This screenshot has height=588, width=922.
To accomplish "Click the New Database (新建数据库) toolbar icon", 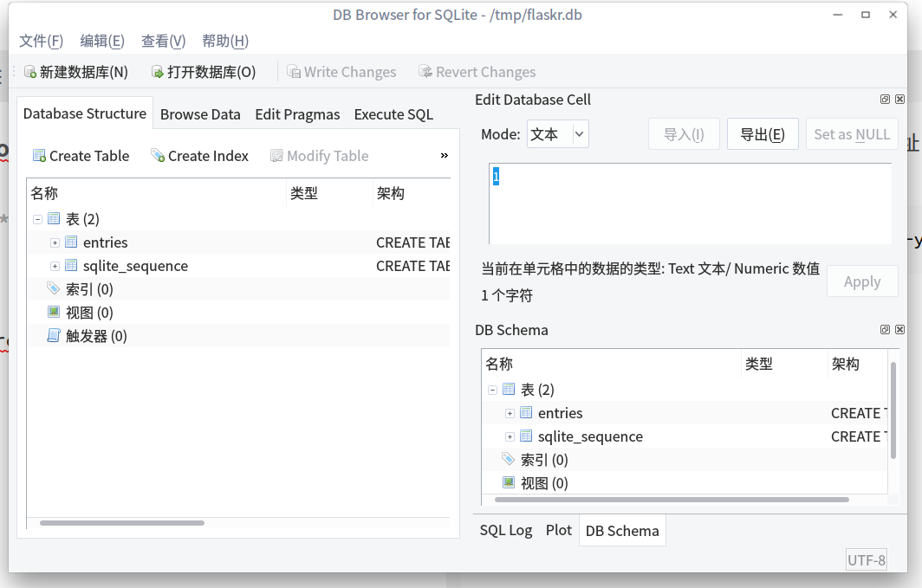I will [x=30, y=72].
